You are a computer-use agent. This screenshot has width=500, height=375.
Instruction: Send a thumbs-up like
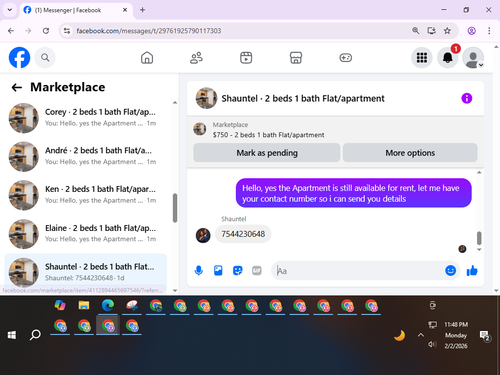point(472,270)
